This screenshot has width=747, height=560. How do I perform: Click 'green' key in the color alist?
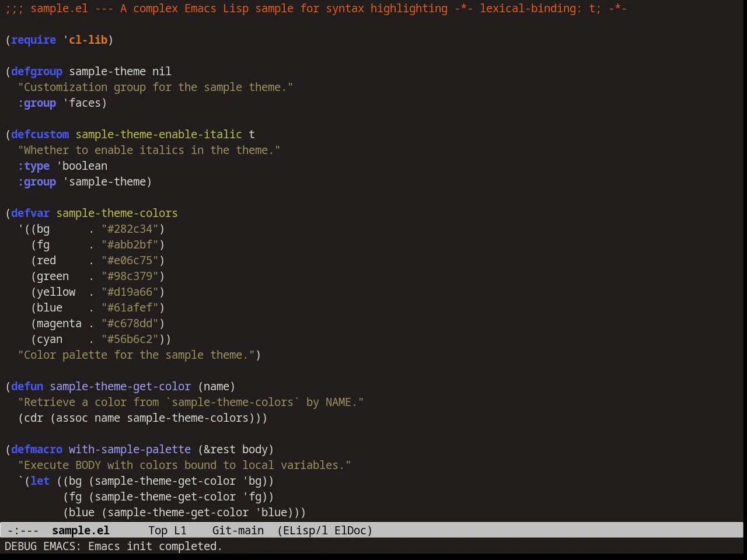53,276
